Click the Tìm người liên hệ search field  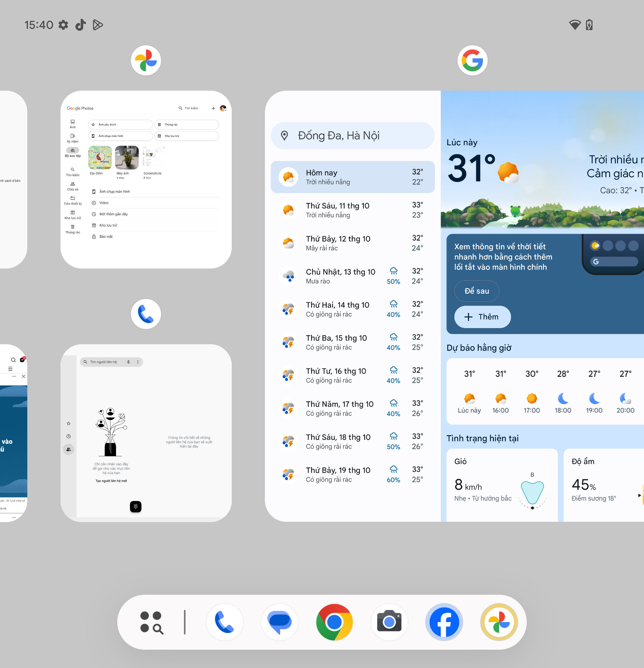(x=111, y=362)
